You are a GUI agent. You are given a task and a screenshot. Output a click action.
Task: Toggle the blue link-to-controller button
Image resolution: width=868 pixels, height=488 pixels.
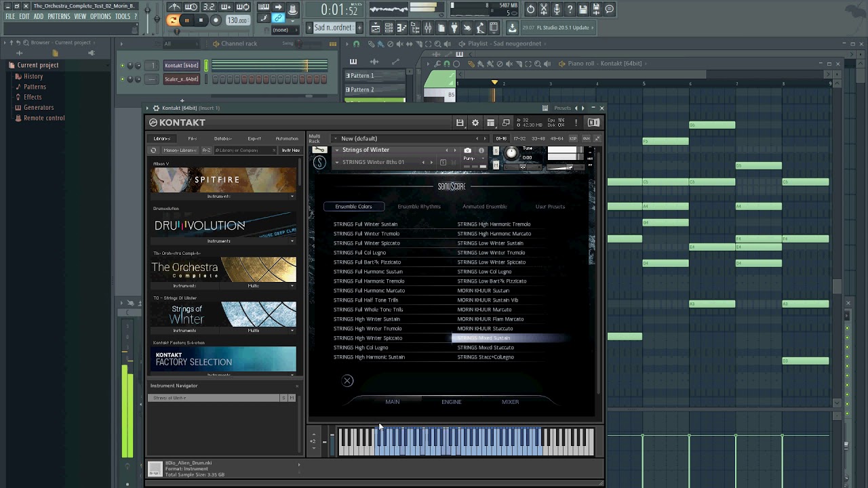click(278, 18)
